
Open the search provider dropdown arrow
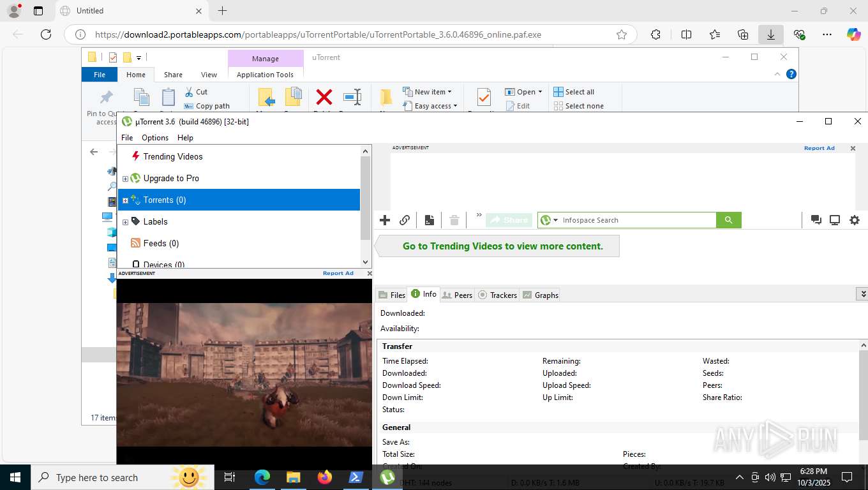556,220
